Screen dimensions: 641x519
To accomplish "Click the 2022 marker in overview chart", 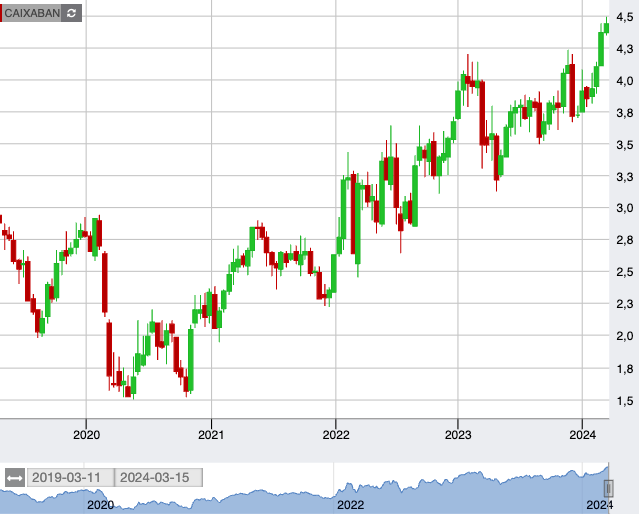I will (350, 506).
